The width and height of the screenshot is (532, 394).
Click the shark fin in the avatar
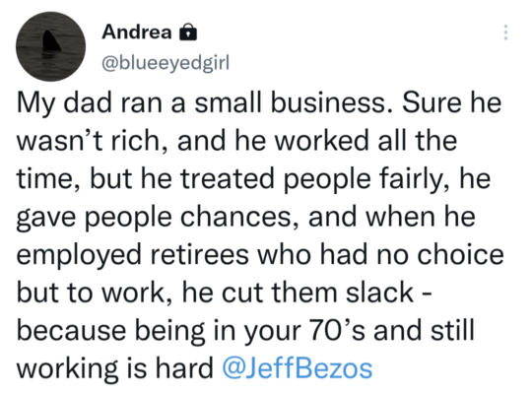pos(50,42)
